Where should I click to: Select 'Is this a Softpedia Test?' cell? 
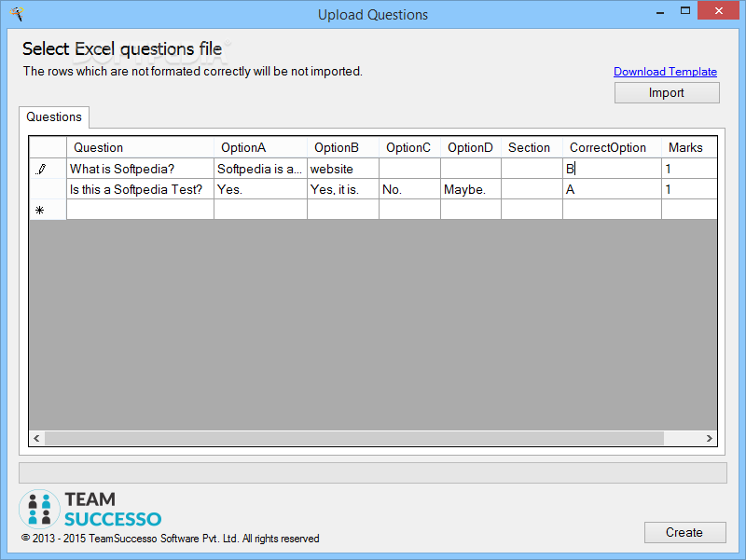click(140, 189)
